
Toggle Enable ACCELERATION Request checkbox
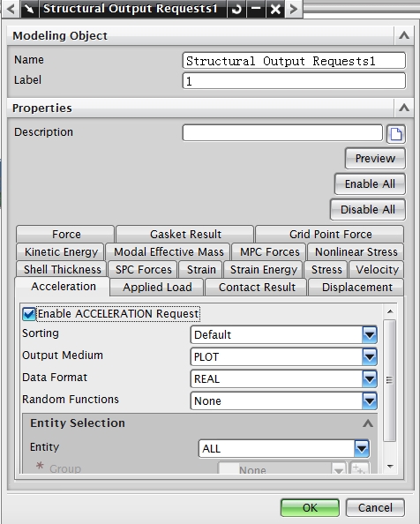(29, 314)
